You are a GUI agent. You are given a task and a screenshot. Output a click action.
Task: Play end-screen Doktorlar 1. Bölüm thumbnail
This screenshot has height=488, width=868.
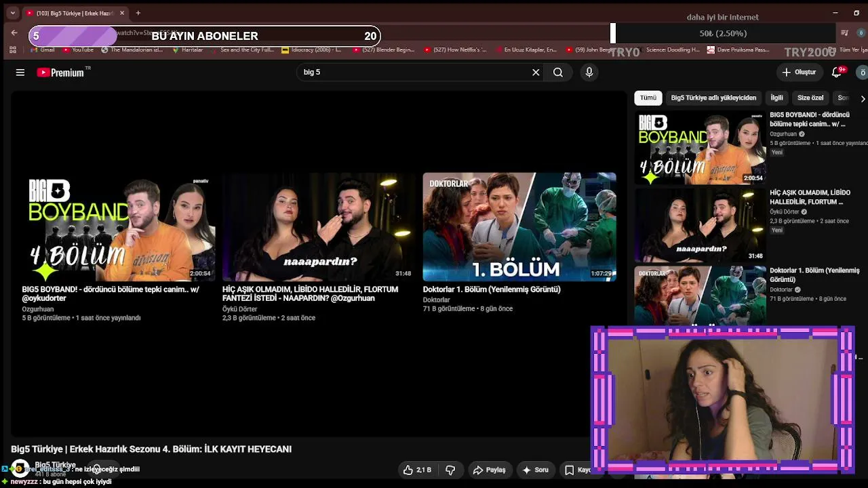pyautogui.click(x=519, y=227)
